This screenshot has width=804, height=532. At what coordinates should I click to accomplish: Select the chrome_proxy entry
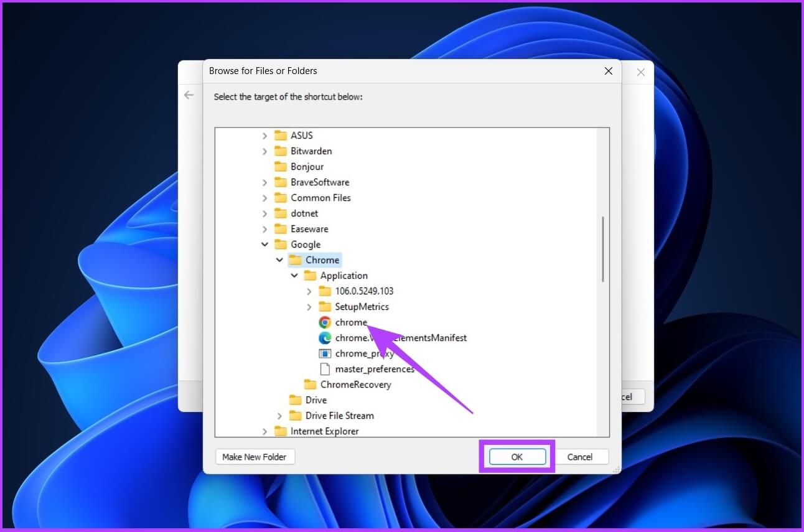click(365, 353)
